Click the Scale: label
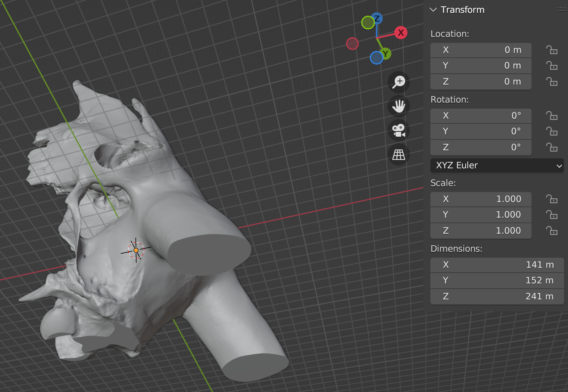The image size is (568, 392). click(443, 183)
